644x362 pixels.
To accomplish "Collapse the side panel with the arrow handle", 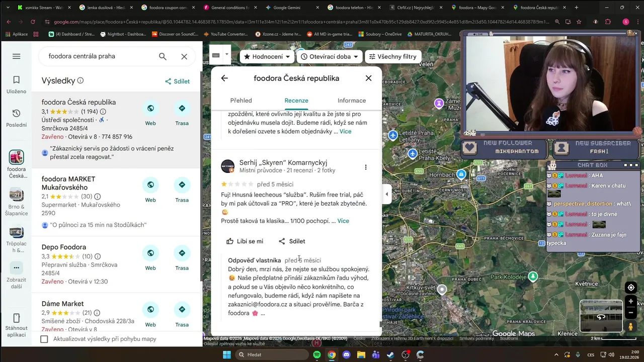I will coord(386,194).
